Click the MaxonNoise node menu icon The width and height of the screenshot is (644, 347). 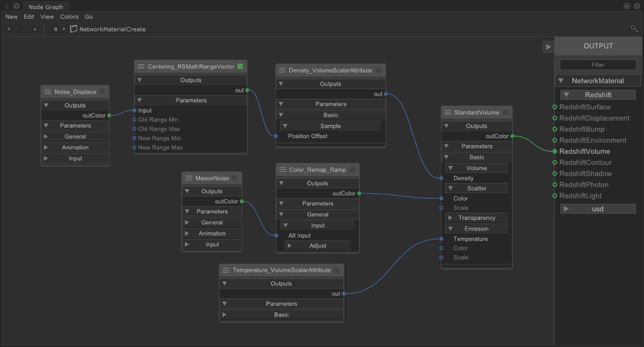[x=188, y=178]
